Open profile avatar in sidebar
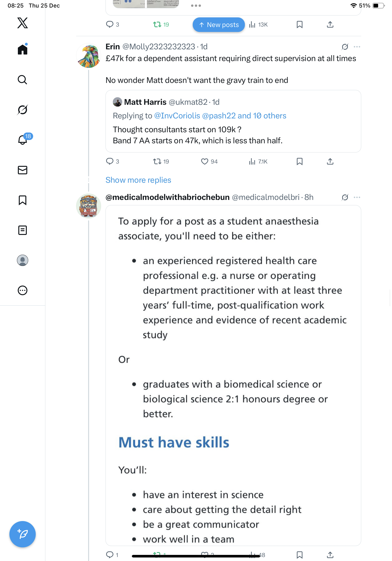The height and width of the screenshot is (561, 392). (23, 260)
